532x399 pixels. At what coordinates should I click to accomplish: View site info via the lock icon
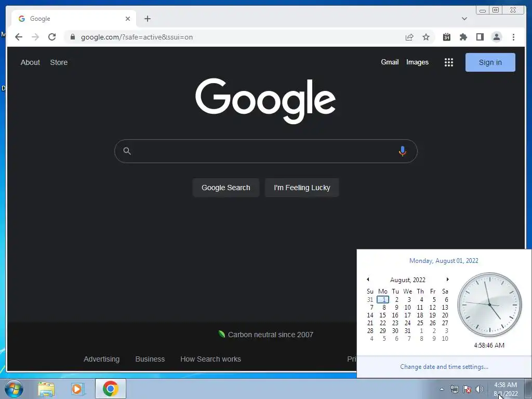coord(73,37)
